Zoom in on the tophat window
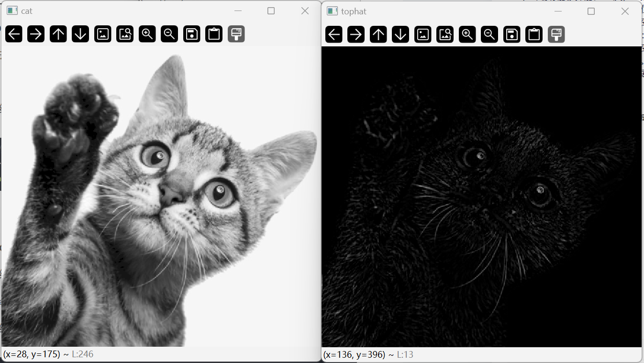The height and width of the screenshot is (363, 644). point(467,34)
